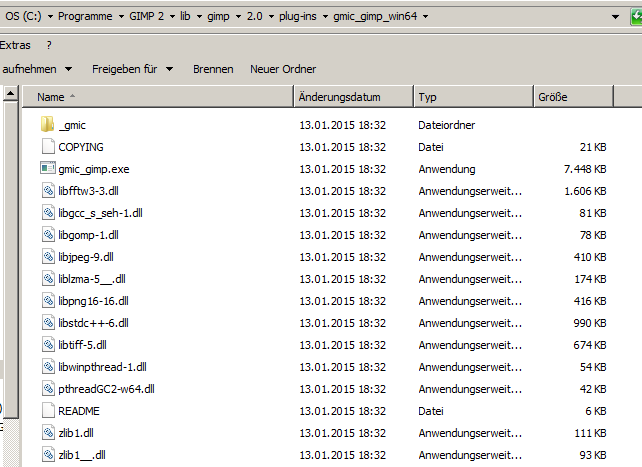Click the _gmic folder icon
The width and height of the screenshot is (642, 467).
(x=47, y=124)
